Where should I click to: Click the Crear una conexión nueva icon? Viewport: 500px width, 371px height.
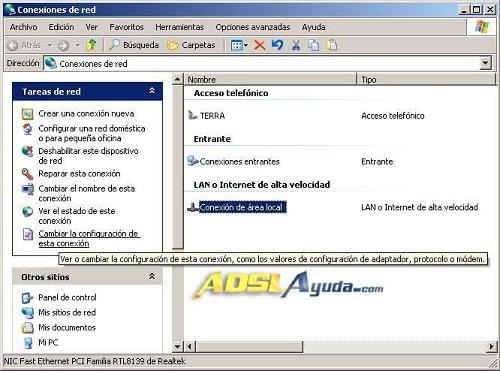pyautogui.click(x=27, y=114)
